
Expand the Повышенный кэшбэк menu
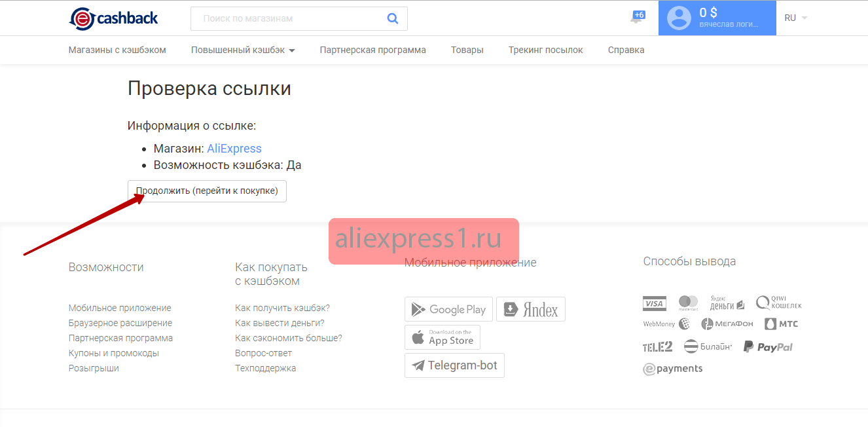point(243,50)
